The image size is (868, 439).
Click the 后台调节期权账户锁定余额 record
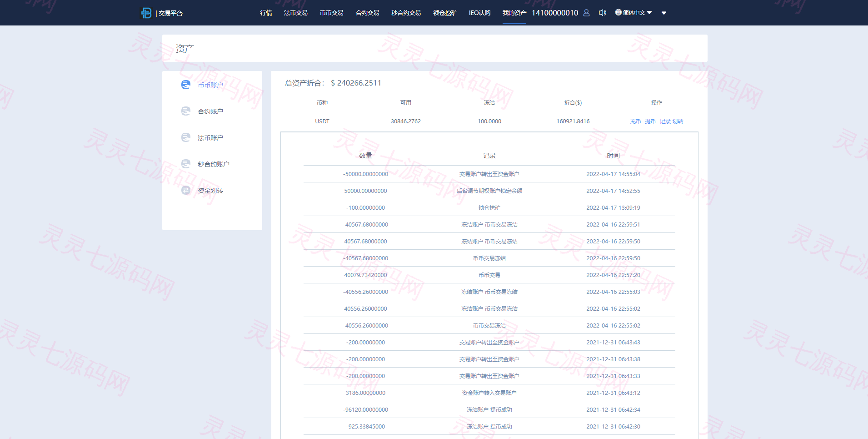489,191
